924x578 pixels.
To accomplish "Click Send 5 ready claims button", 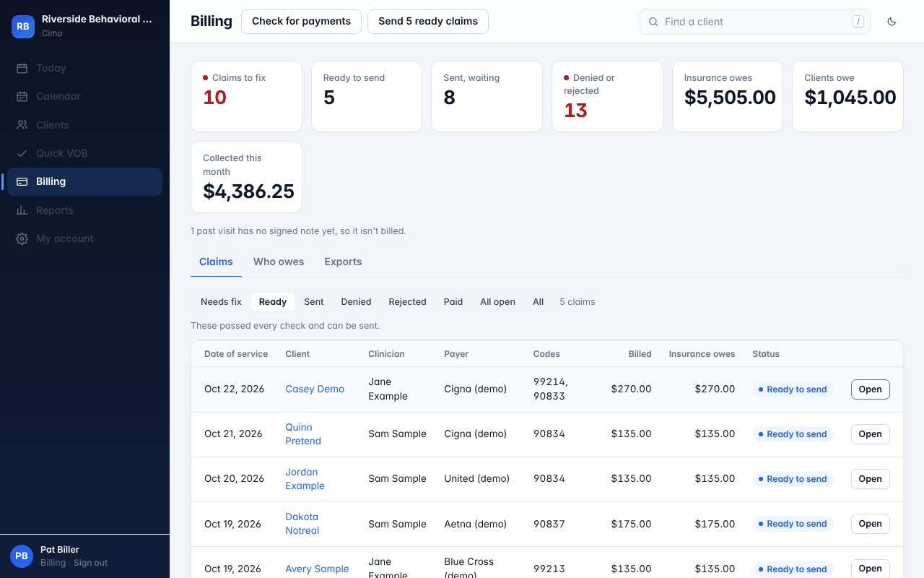I will click(428, 22).
